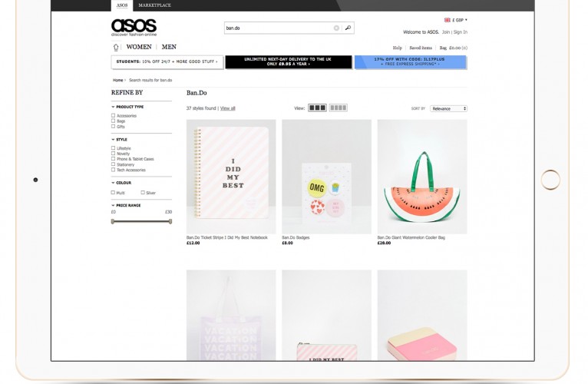Switch to four-column grid view

click(x=339, y=108)
